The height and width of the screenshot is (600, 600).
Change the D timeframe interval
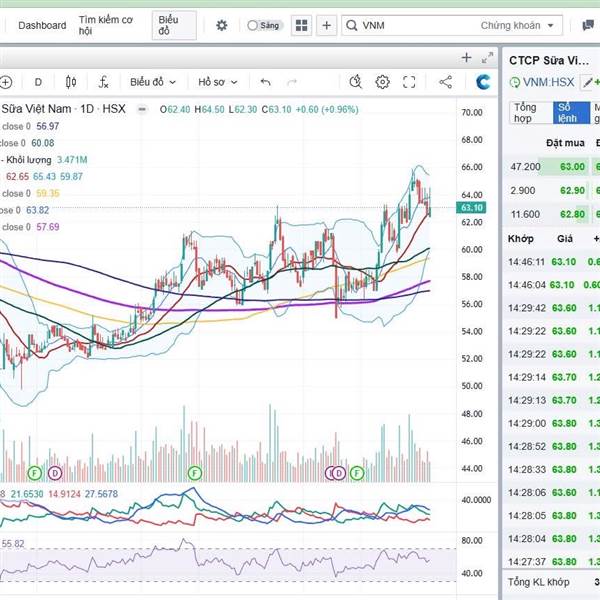click(38, 82)
